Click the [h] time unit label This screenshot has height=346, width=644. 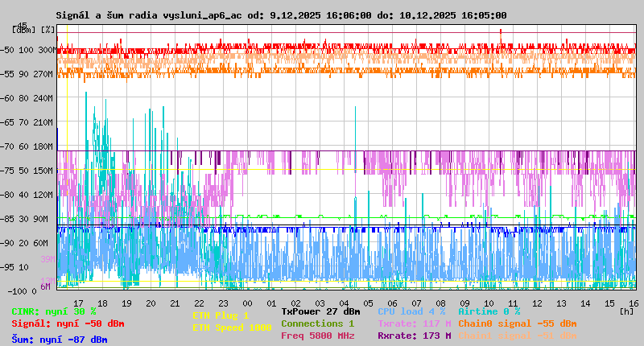coord(627,311)
